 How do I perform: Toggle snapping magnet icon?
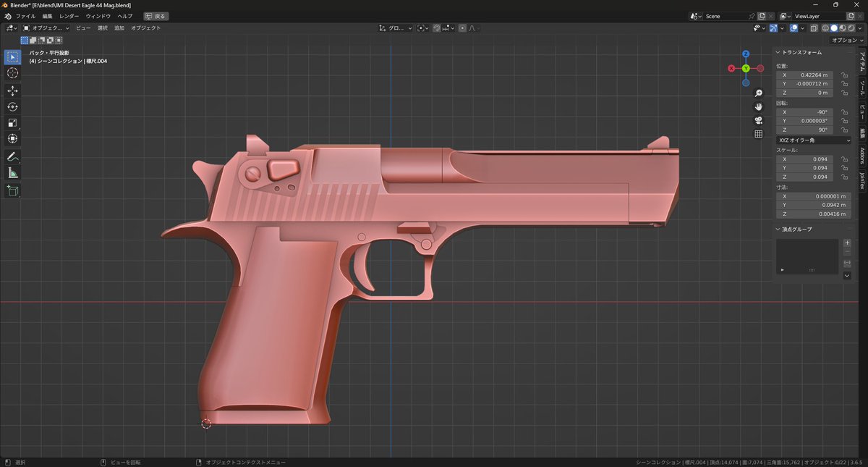point(437,28)
